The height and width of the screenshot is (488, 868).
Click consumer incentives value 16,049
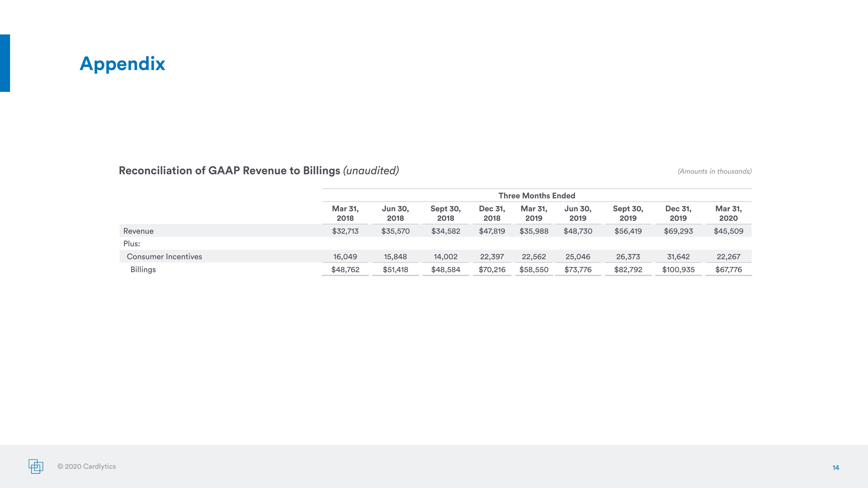coord(345,256)
